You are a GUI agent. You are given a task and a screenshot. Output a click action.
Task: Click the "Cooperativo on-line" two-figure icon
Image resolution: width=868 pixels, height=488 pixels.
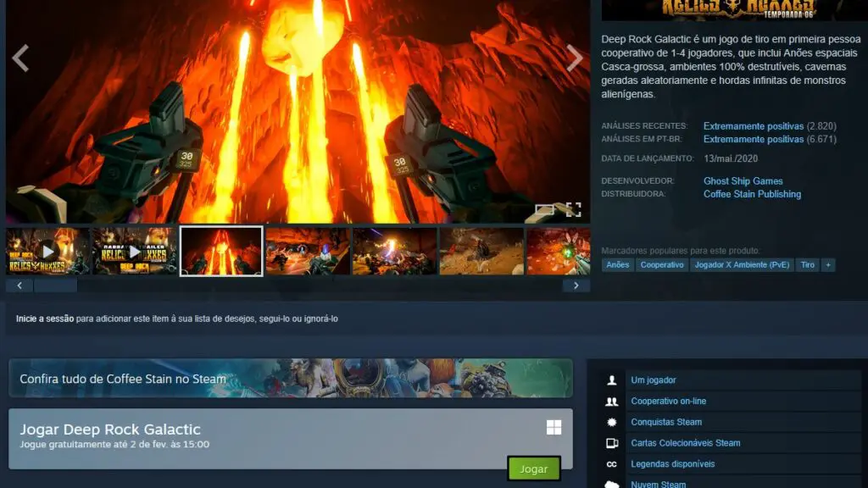[612, 401]
